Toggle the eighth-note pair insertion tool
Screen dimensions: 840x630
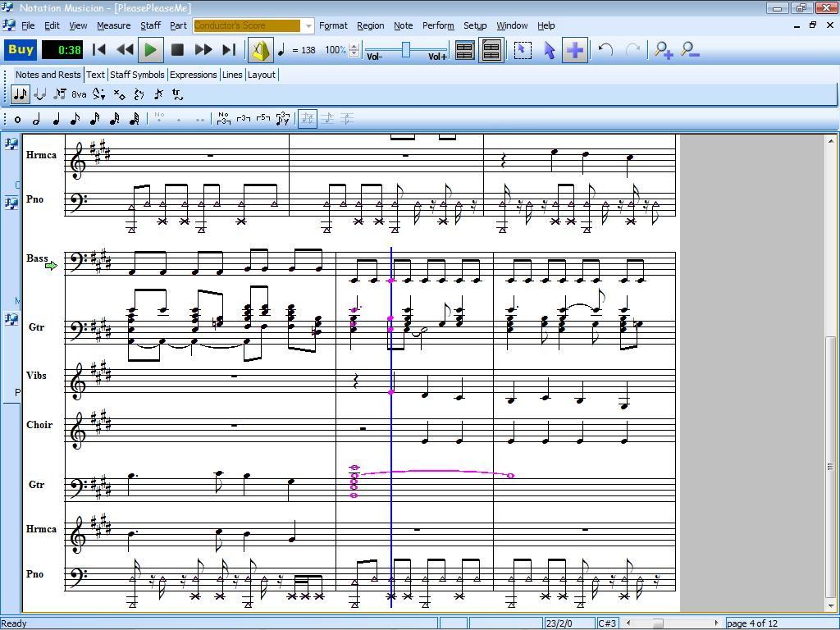20,94
